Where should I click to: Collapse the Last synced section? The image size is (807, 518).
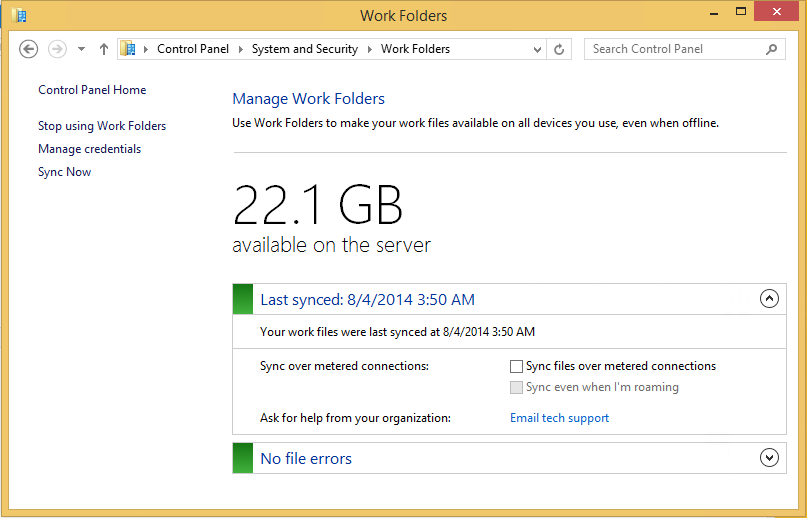769,298
